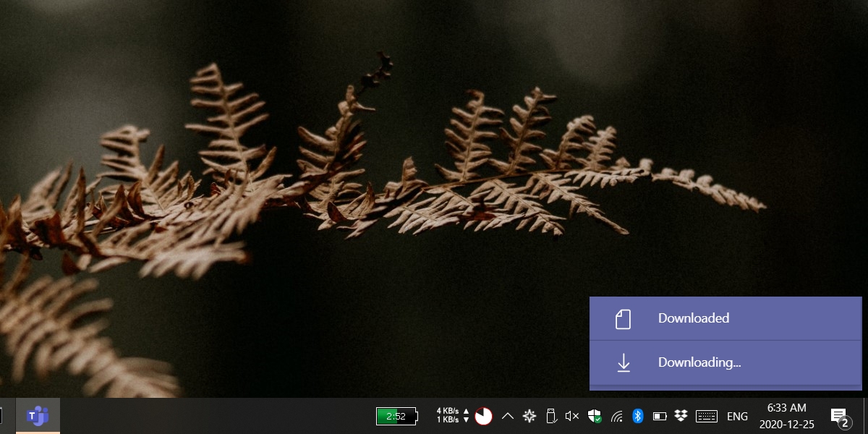Open the battery status icon
868x434 pixels.
pos(660,416)
